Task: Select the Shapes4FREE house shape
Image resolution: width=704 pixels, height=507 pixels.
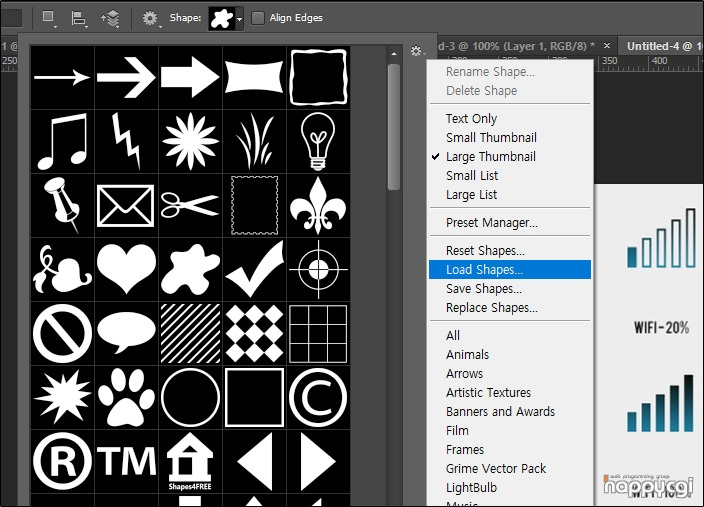Action: point(190,461)
